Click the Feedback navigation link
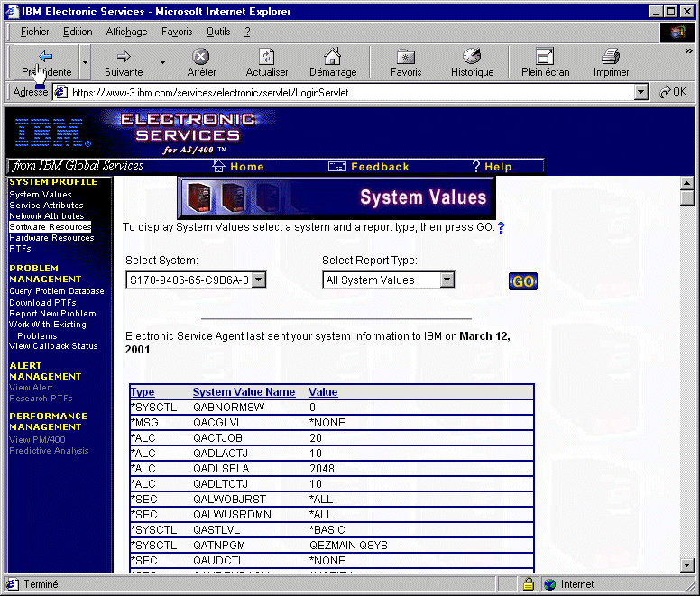 click(369, 167)
